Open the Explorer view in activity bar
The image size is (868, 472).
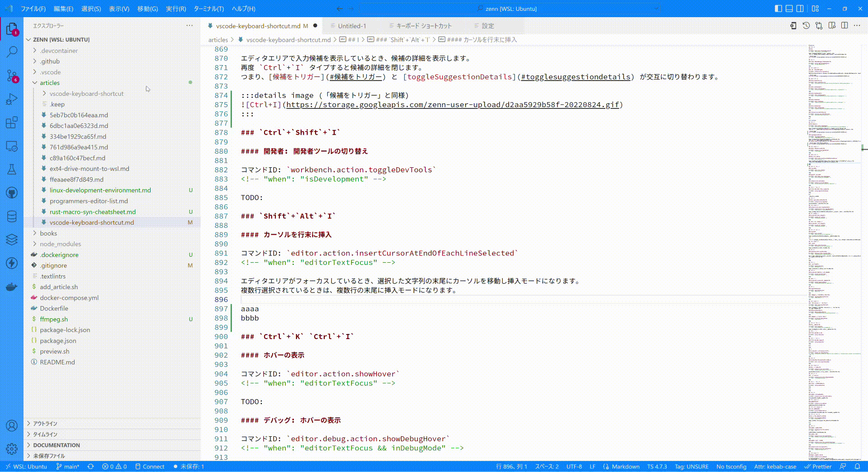click(x=12, y=29)
